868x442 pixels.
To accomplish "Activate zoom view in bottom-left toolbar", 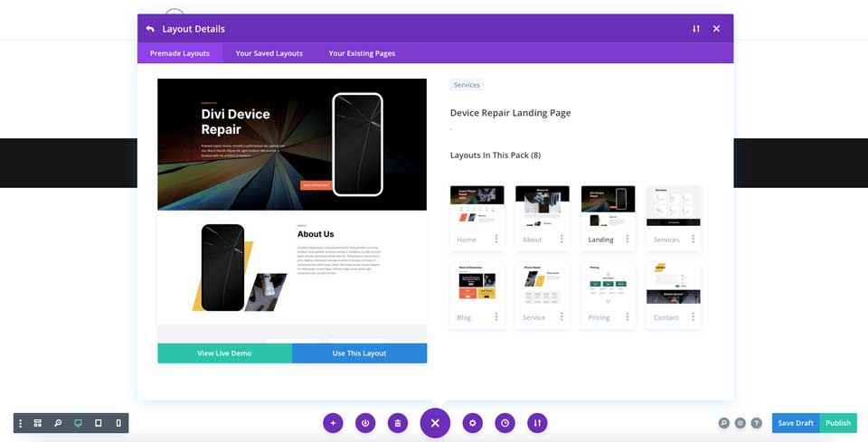I will pyautogui.click(x=58, y=423).
